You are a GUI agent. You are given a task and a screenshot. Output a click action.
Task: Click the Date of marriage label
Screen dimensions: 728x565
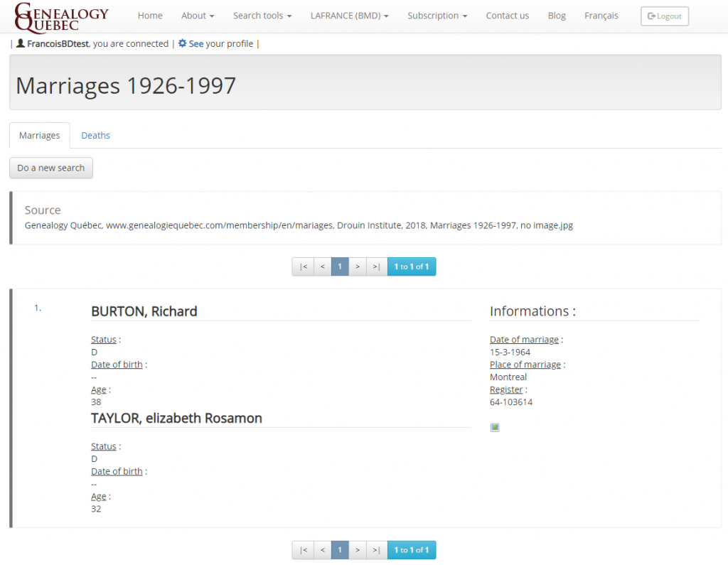pyautogui.click(x=524, y=340)
